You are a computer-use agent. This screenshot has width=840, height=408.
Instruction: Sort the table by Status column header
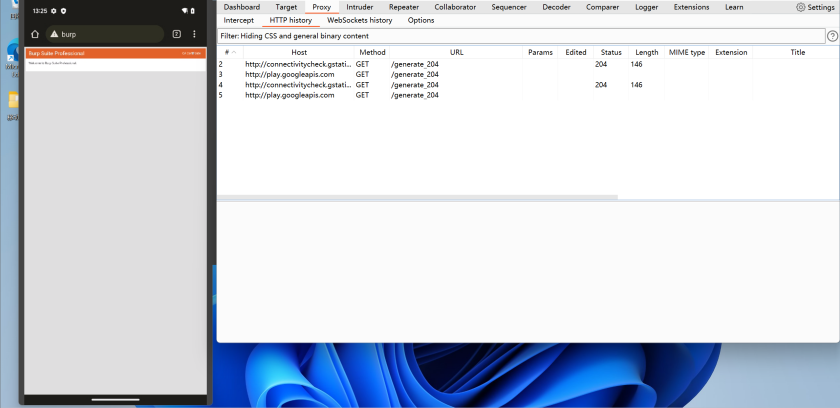610,52
